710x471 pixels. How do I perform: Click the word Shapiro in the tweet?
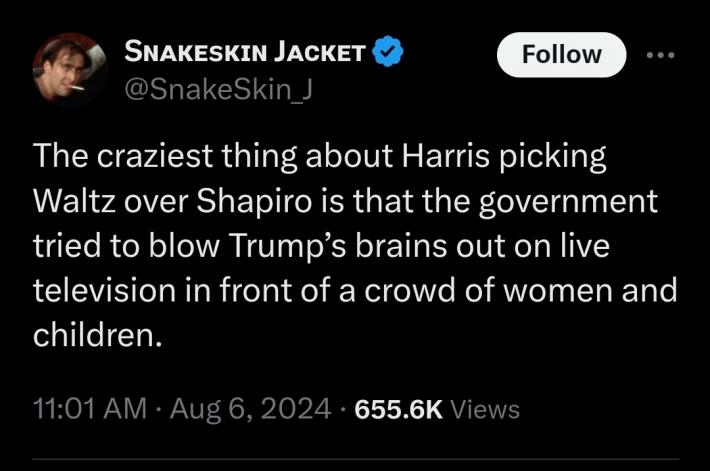click(254, 202)
